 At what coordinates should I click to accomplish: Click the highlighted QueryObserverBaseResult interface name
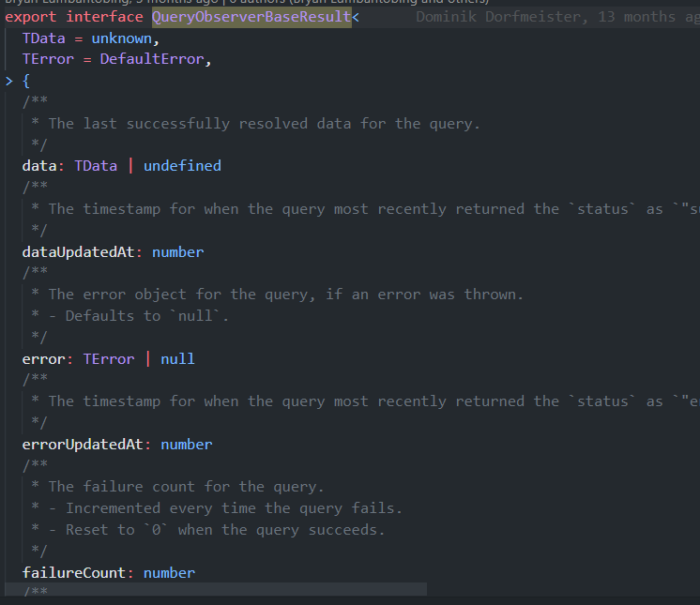pos(251,17)
